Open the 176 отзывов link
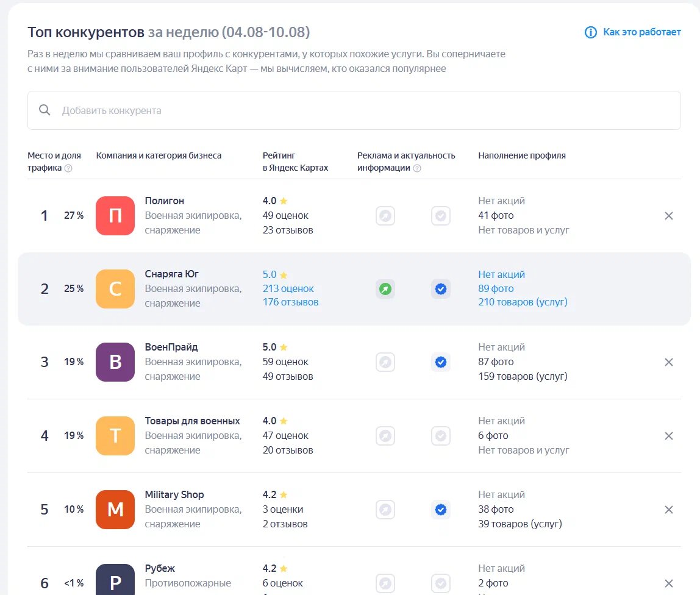Screen dimensions: 700x595 [290, 302]
